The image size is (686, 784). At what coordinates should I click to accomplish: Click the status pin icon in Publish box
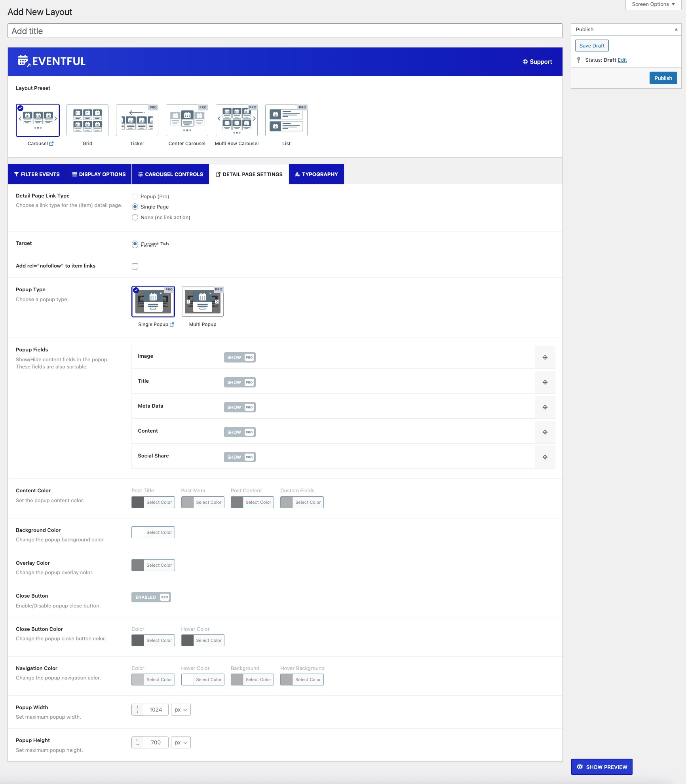pyautogui.click(x=579, y=60)
